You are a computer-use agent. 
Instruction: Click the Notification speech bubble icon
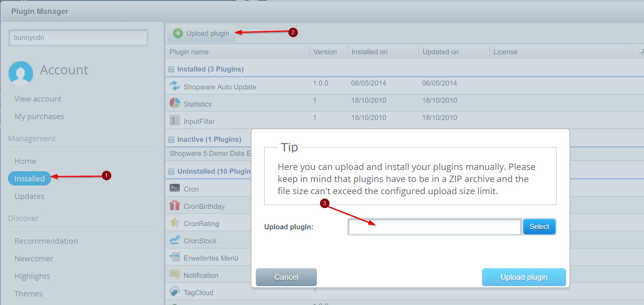tap(175, 274)
